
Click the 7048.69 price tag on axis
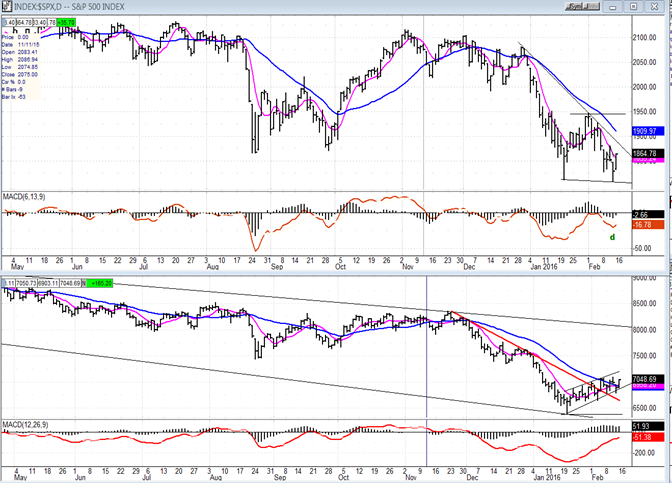648,379
